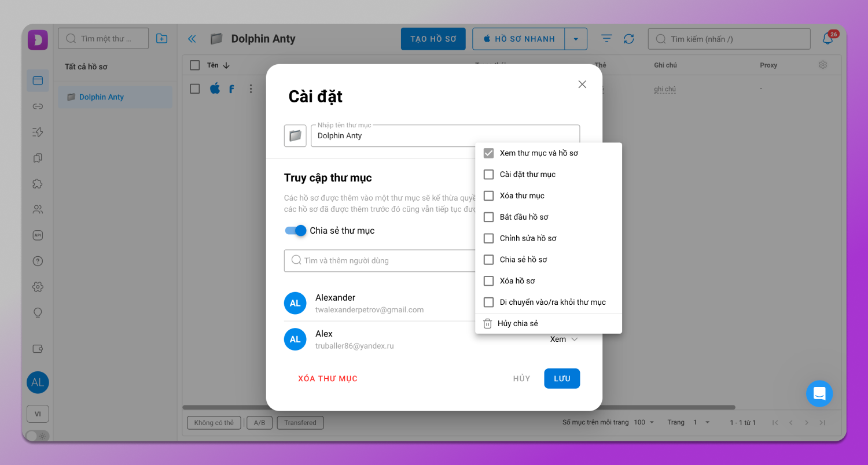Disable the Chia sẻ thư mục toggle
The width and height of the screenshot is (868, 465).
coord(295,230)
